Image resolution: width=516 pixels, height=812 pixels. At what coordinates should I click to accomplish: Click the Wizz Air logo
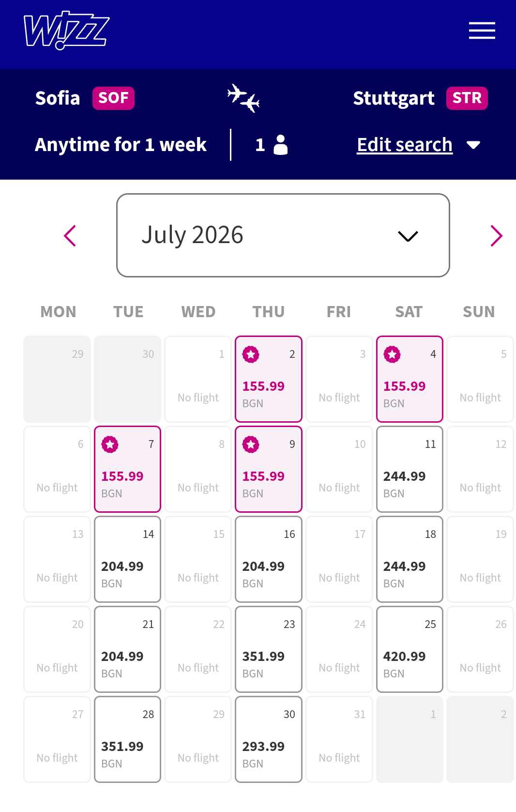(66, 31)
